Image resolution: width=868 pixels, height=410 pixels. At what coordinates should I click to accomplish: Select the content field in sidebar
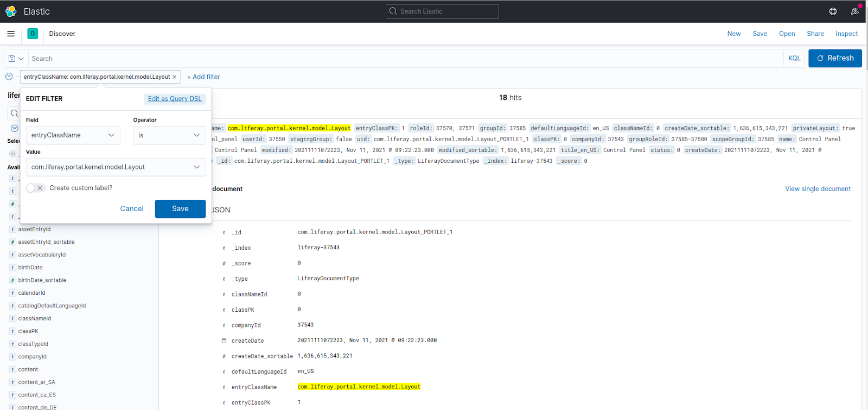pos(28,369)
